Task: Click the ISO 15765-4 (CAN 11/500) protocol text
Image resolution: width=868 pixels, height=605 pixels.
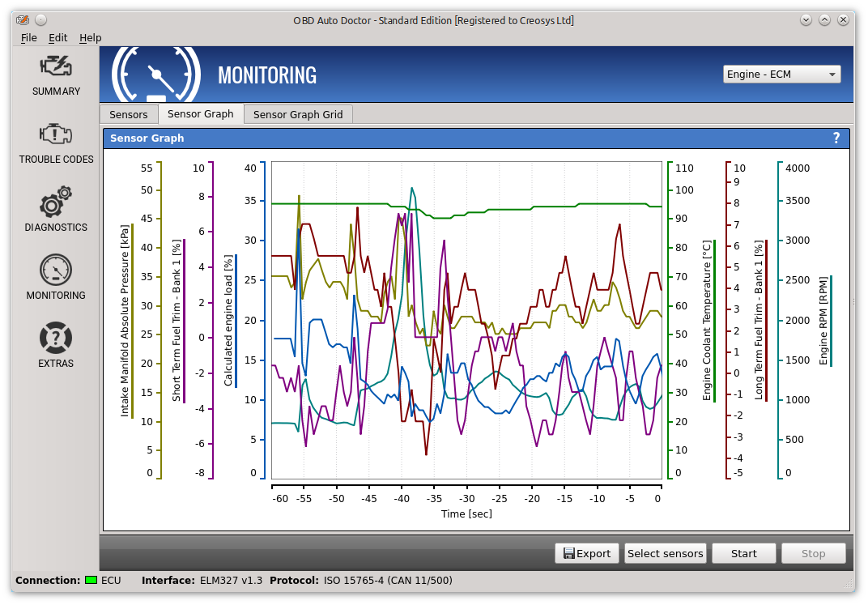Action: click(x=388, y=581)
